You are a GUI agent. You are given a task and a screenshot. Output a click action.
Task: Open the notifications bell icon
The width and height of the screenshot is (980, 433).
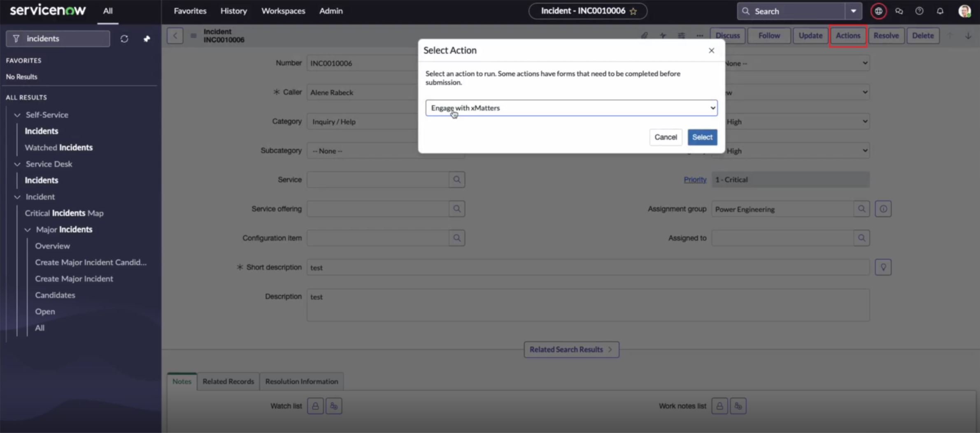pyautogui.click(x=940, y=11)
